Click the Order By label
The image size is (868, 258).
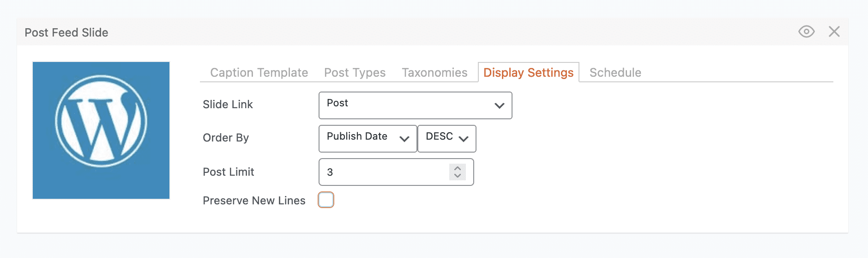226,138
